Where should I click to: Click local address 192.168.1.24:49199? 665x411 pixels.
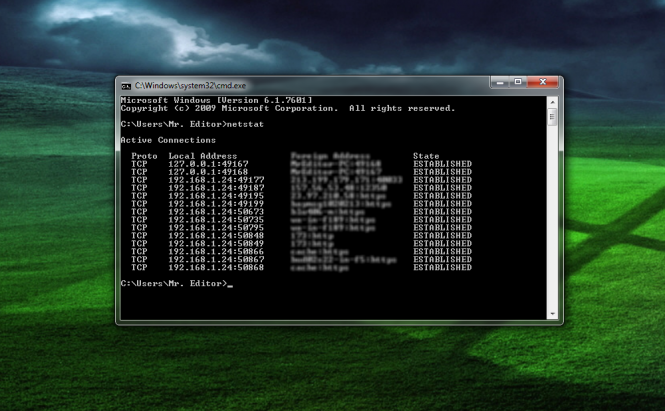[x=216, y=204]
